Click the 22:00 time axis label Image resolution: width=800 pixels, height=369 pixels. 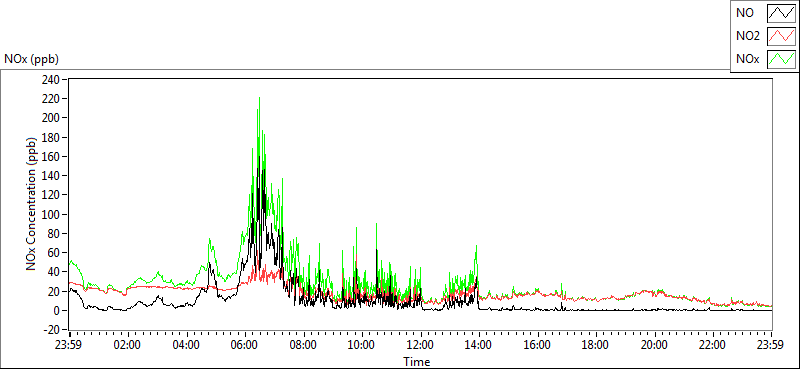[x=713, y=344]
